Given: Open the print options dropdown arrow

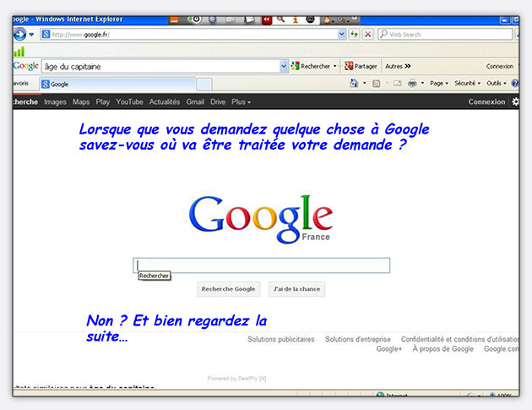Looking at the screenshot, I should pos(422,83).
